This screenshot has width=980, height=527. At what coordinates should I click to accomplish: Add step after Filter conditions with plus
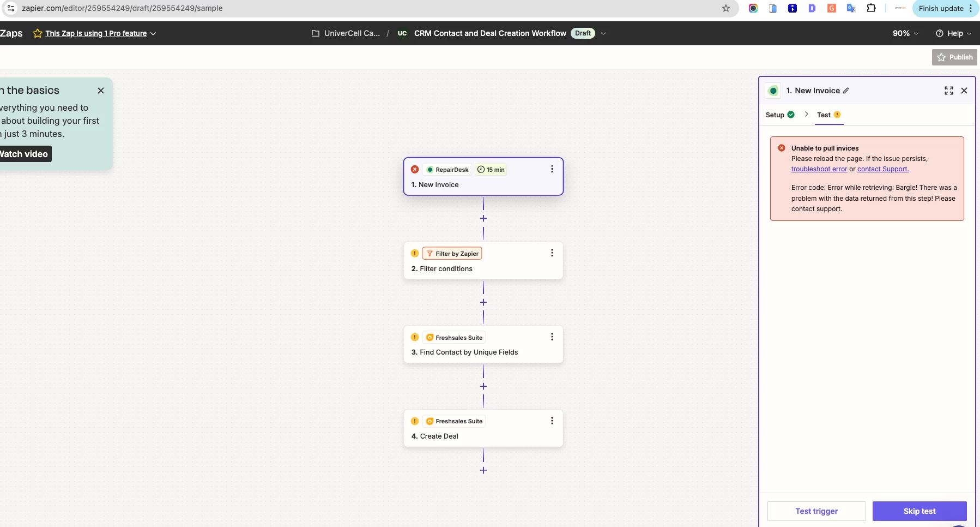[483, 302]
